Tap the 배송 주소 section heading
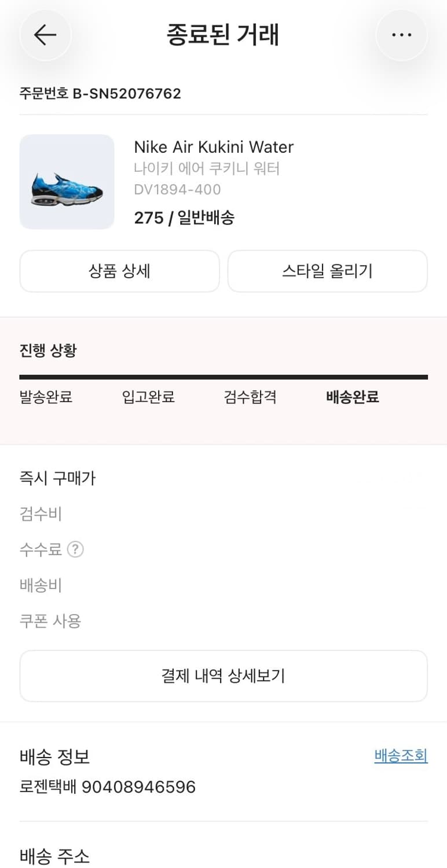Viewport: 447px width, 868px height. 55,856
